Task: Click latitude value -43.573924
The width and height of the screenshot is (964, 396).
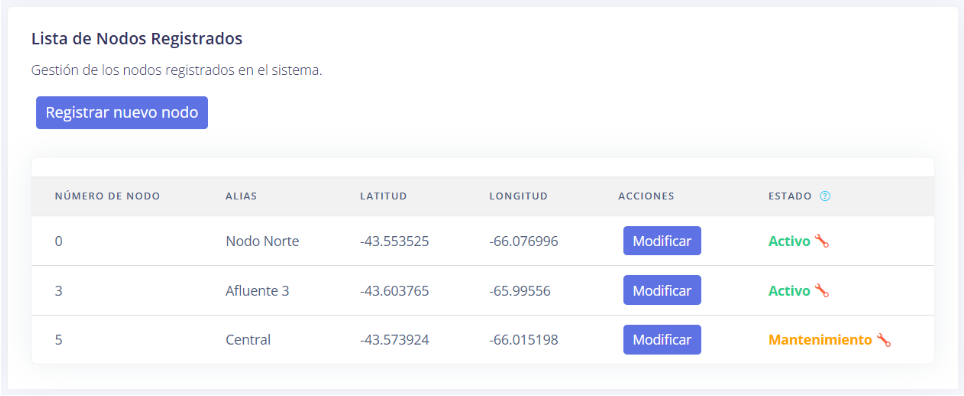Action: point(394,339)
